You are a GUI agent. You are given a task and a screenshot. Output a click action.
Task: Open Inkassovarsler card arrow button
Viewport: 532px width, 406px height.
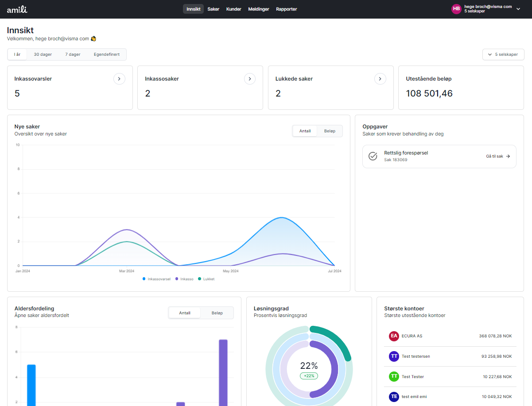pyautogui.click(x=119, y=79)
